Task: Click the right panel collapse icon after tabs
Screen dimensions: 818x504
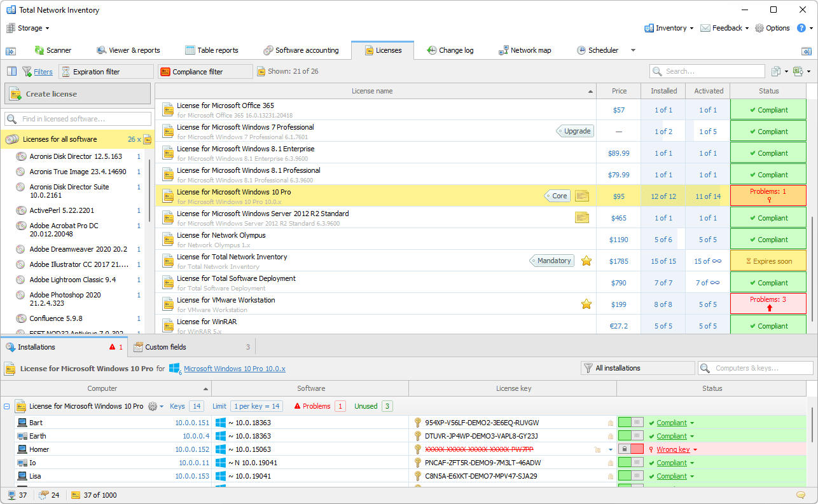Action: coord(807,51)
